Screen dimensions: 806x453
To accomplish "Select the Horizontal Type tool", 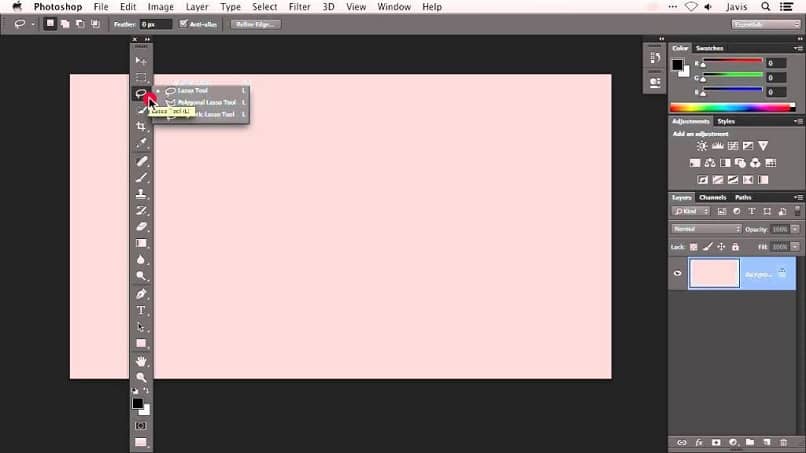I will pyautogui.click(x=141, y=311).
